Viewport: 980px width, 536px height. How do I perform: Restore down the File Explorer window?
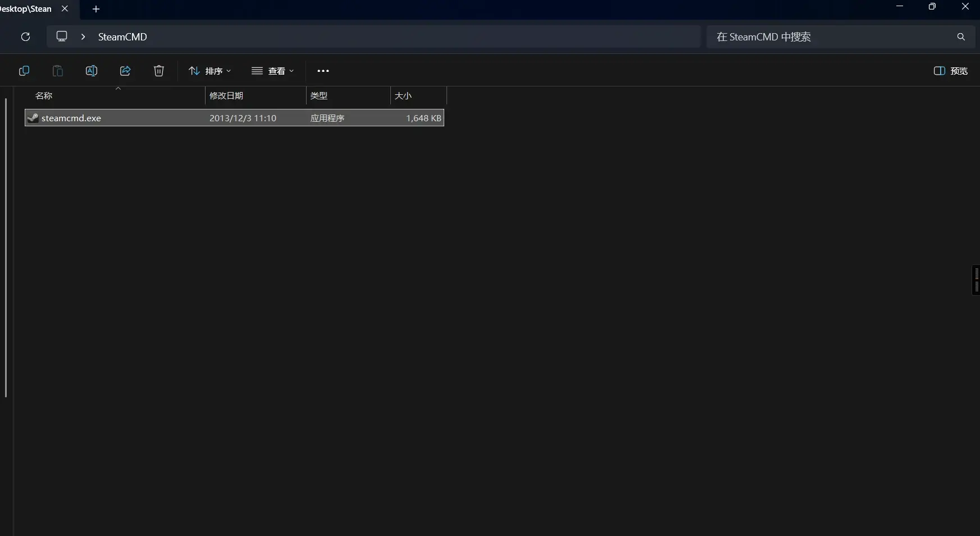tap(932, 7)
